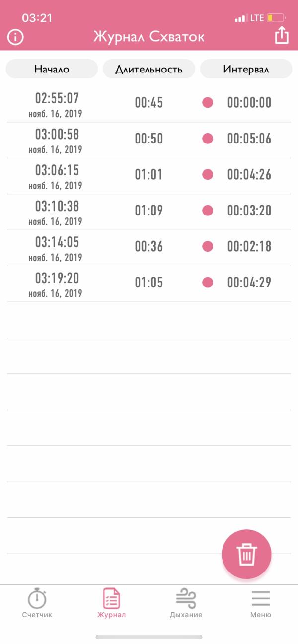Select contraction entry starting 03:19:20
The height and width of the screenshot is (644, 298).
coord(149,284)
